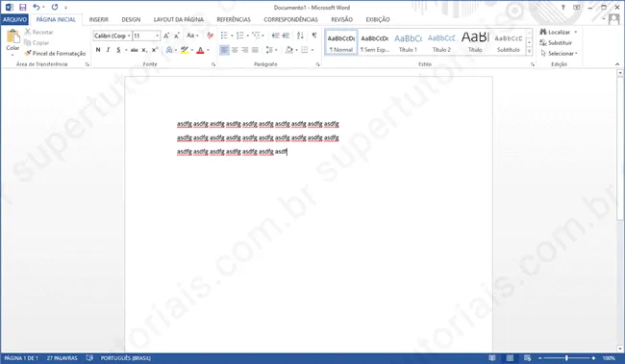Viewport: 625px width, 364px height.
Task: Open Parágrafo dialog launcher
Action: 317,64
